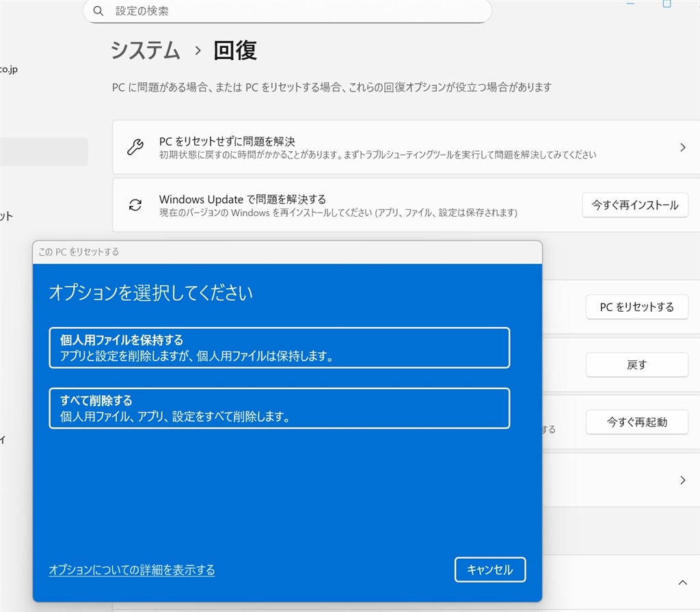Click the search magnifier icon
The image size is (700, 612).
98,11
